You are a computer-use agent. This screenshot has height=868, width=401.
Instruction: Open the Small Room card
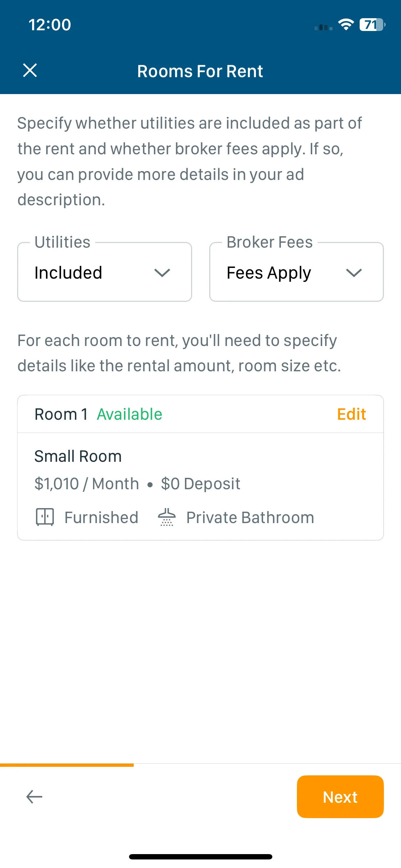pos(200,487)
